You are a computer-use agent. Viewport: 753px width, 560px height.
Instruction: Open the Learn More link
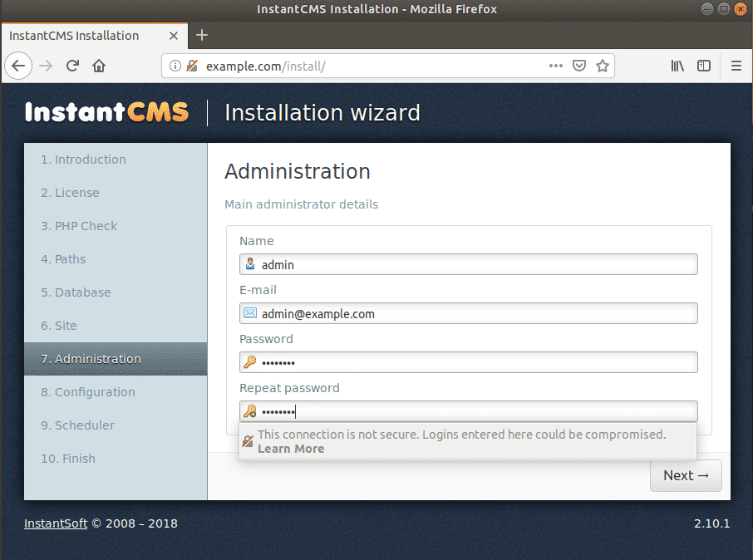[x=291, y=449]
